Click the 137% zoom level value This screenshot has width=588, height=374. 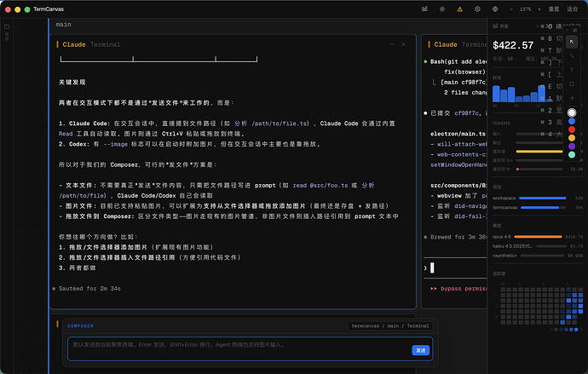(525, 9)
